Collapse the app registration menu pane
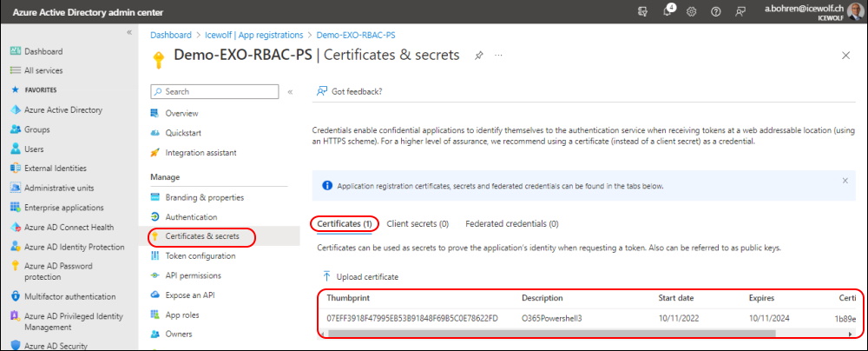This screenshot has height=351, width=868. click(290, 92)
